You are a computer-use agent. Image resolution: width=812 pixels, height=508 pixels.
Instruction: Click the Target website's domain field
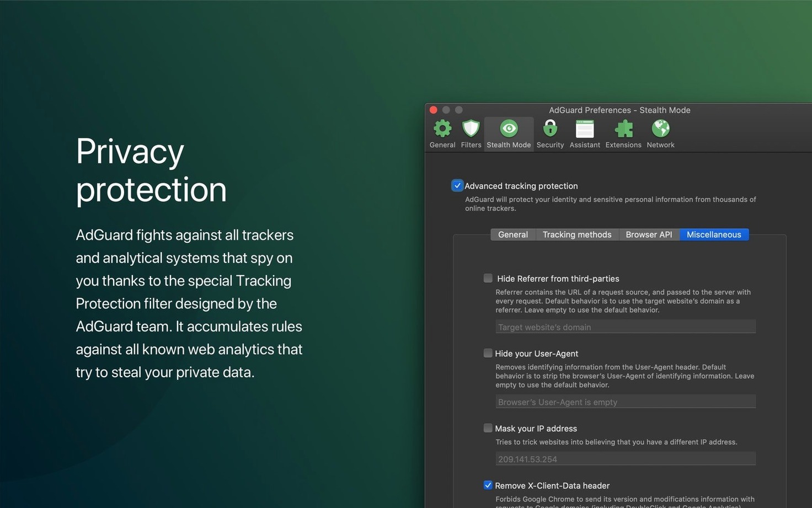(626, 327)
